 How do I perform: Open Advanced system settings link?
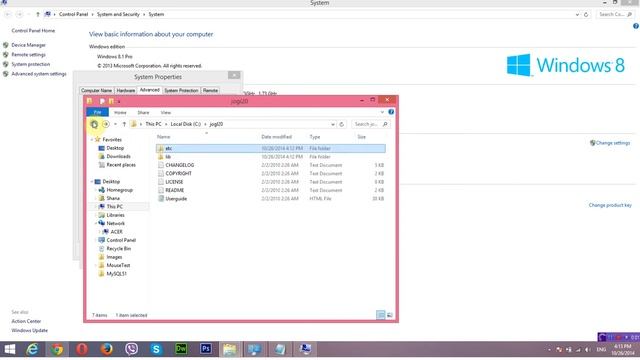[x=39, y=74]
